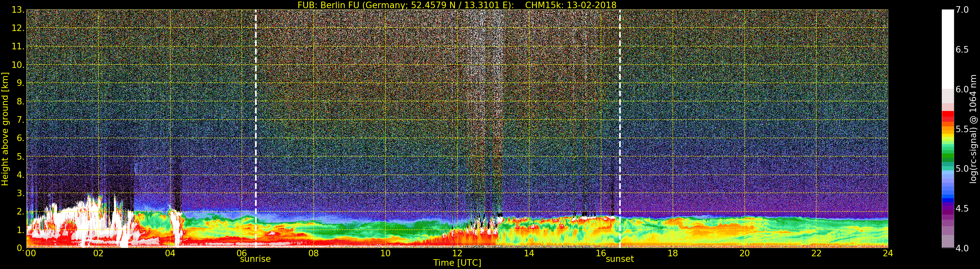The width and height of the screenshot is (980, 269).
Task: Click the time axis tick label 10
Action: click(x=385, y=253)
